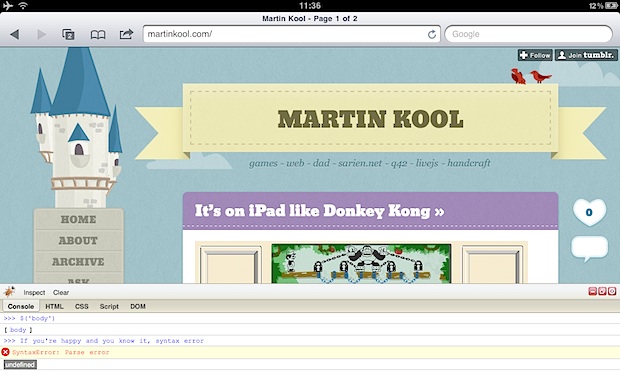Follow the 'web' link
The image size is (620, 376).
coord(295,163)
